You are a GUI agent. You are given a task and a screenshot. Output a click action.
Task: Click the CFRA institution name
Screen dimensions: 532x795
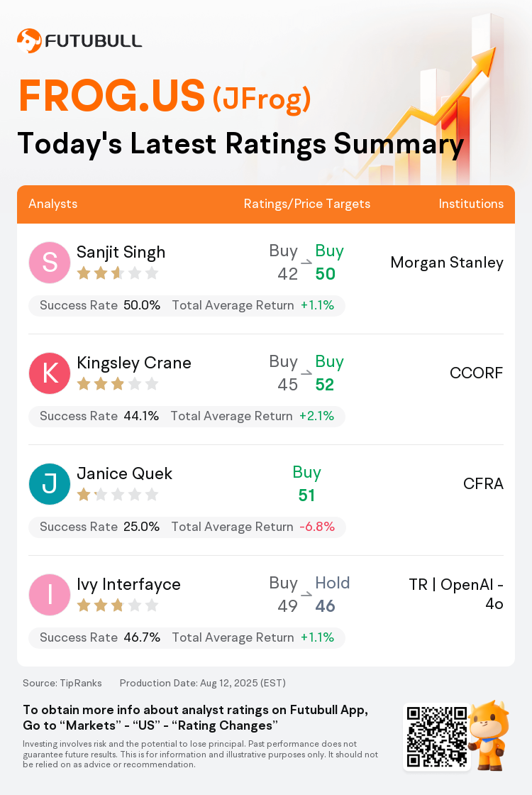click(483, 483)
